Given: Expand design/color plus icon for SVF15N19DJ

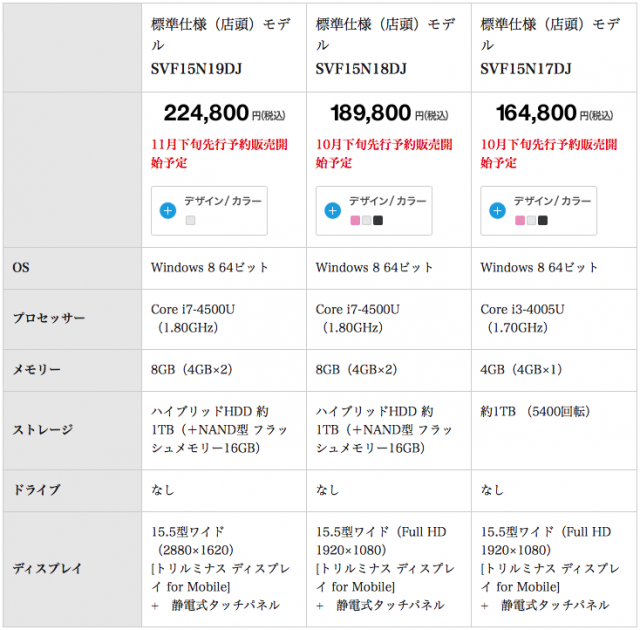Looking at the screenshot, I should (168, 211).
